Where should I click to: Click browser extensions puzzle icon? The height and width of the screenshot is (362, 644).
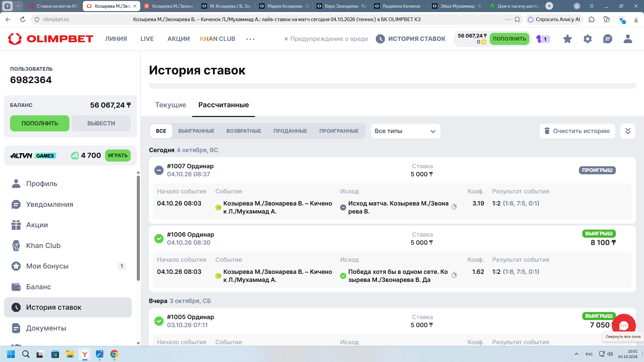tap(592, 19)
